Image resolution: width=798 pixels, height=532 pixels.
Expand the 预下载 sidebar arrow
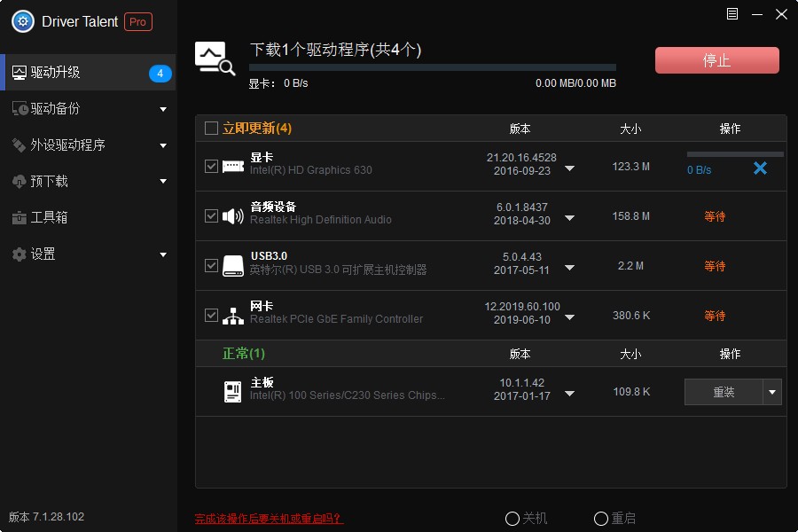(x=163, y=181)
